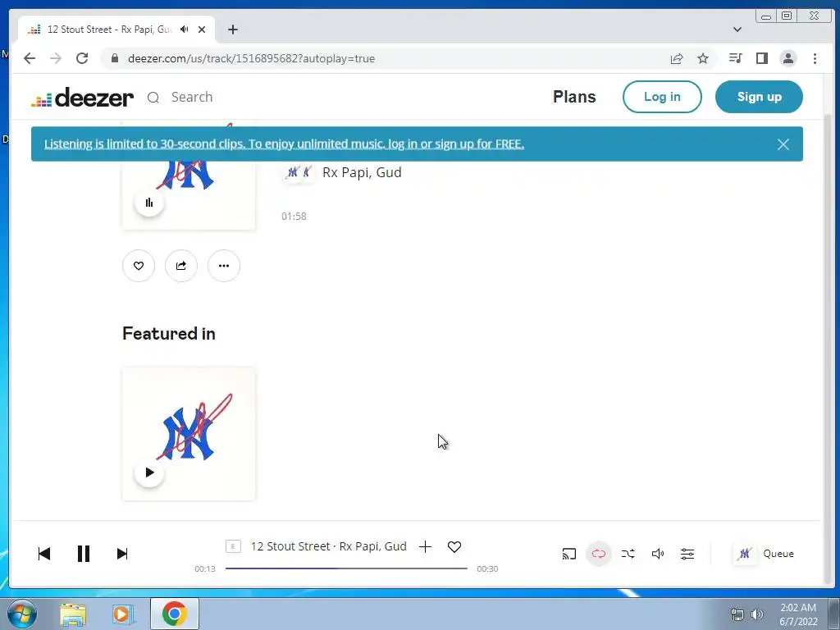Skip to previous track
The height and width of the screenshot is (630, 840).
pos(44,554)
